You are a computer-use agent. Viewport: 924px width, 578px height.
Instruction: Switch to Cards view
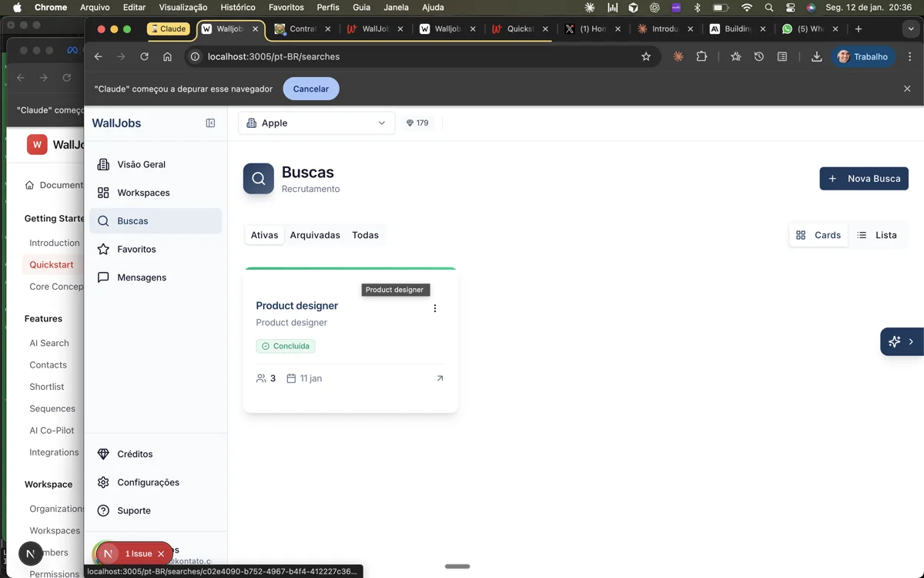pos(818,235)
